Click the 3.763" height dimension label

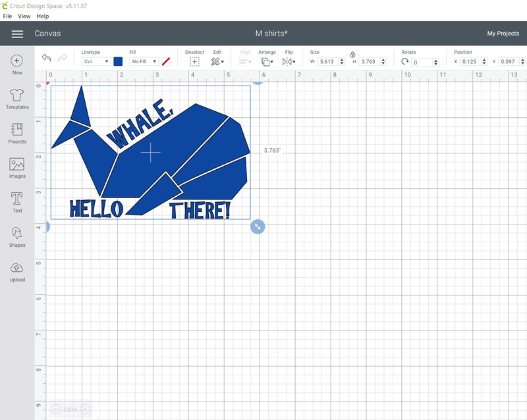click(x=272, y=151)
